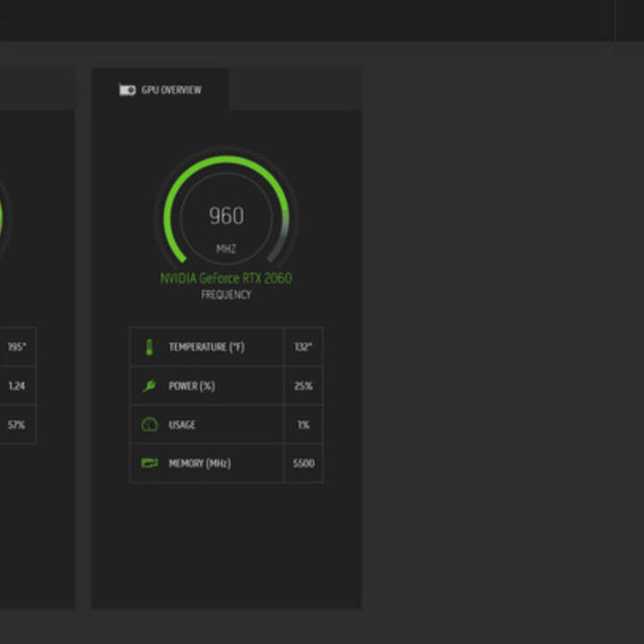Click the memory chip icon in the Memory row
The height and width of the screenshot is (644, 644).
(x=149, y=463)
